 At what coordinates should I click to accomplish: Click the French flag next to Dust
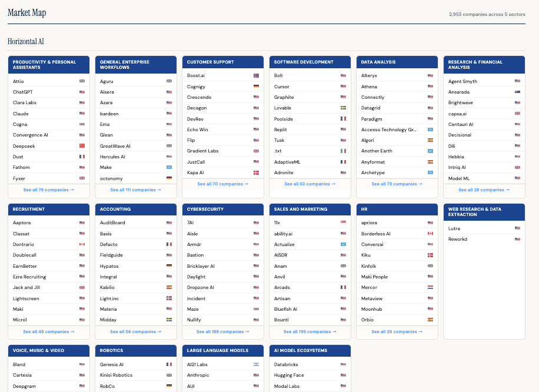pyautogui.click(x=82, y=157)
